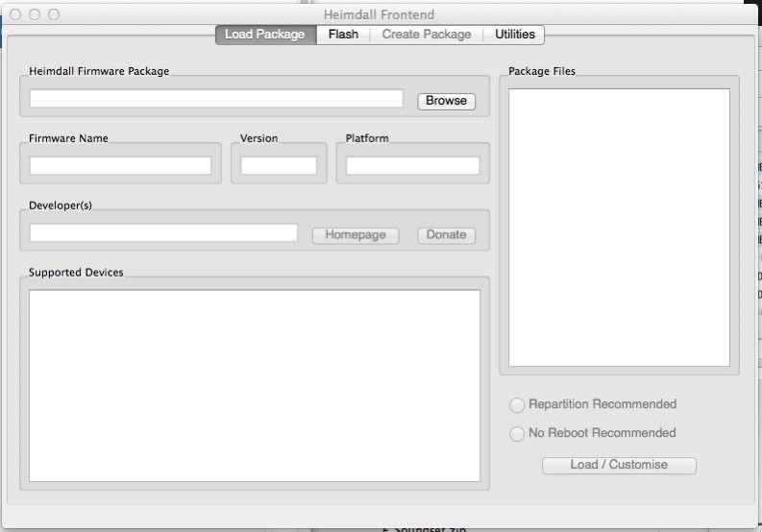Click inside the Supported Devices list box
762x532 pixels.
tap(255, 386)
